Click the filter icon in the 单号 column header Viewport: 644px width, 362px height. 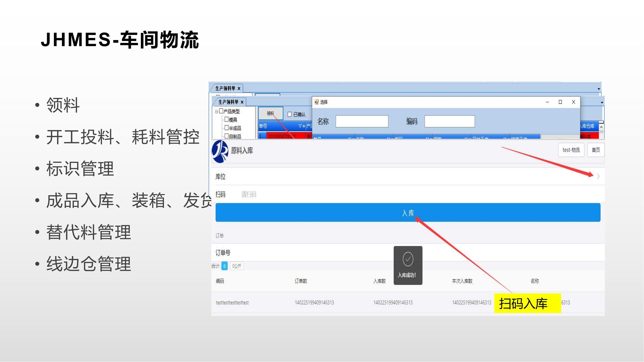[x=300, y=126]
